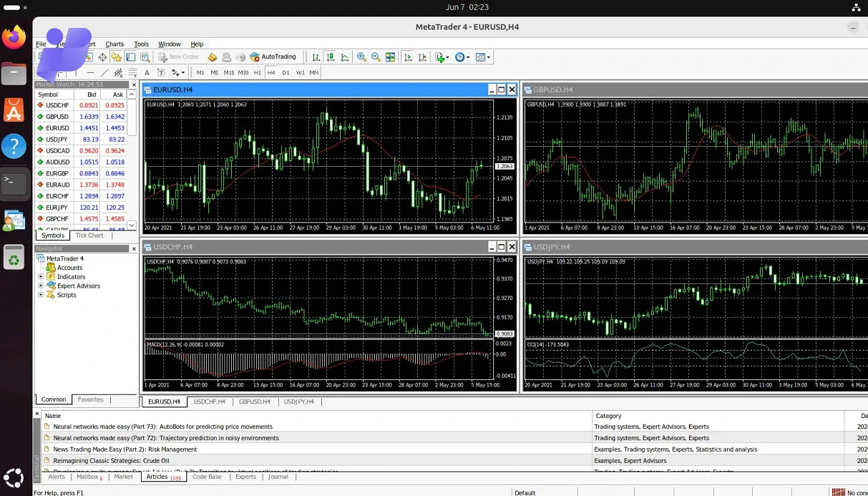Select the EURJPY row in Market Watch
The image size is (868, 496).
pyautogui.click(x=82, y=208)
